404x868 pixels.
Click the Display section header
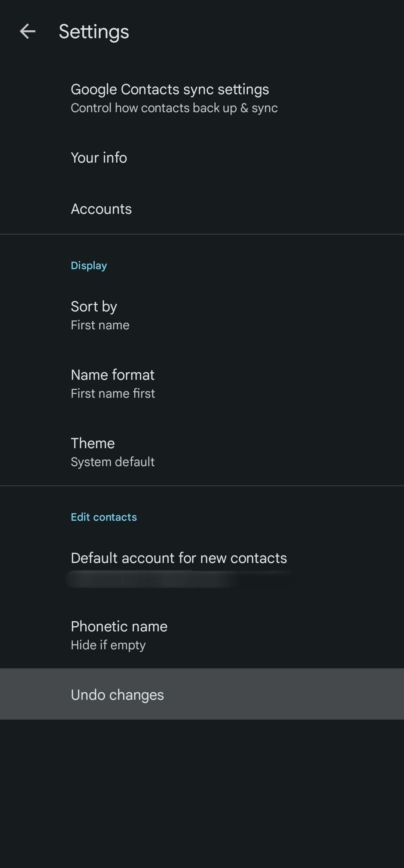point(89,265)
